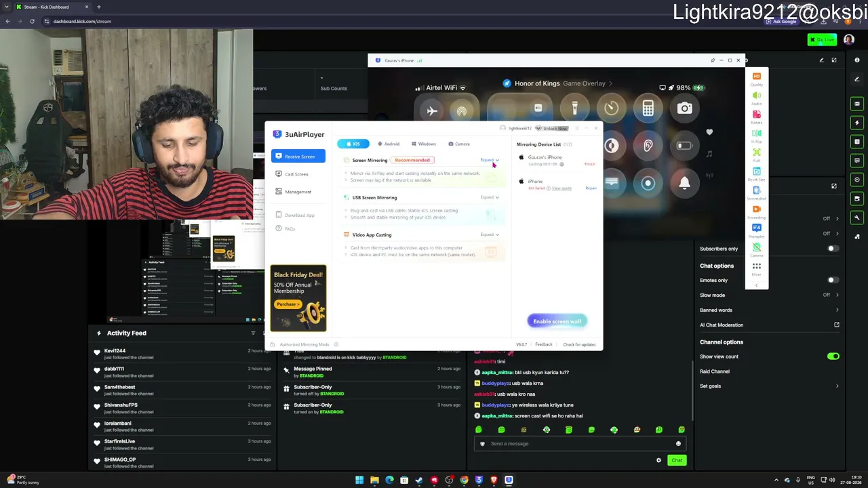Expand the Banned words setting
Image resolution: width=868 pixels, height=488 pixels.
pyautogui.click(x=768, y=310)
